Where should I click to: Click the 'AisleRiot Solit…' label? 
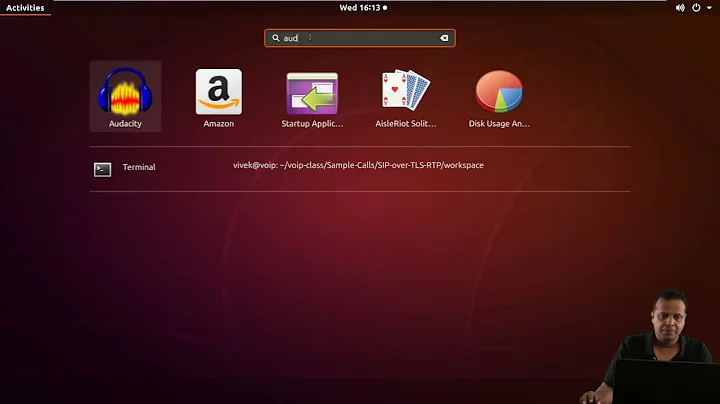[405, 123]
